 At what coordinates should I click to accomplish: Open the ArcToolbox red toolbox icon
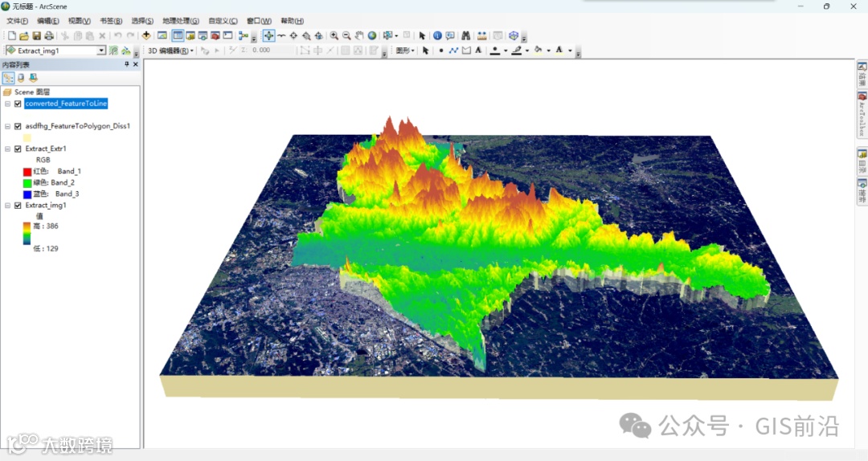point(215,35)
